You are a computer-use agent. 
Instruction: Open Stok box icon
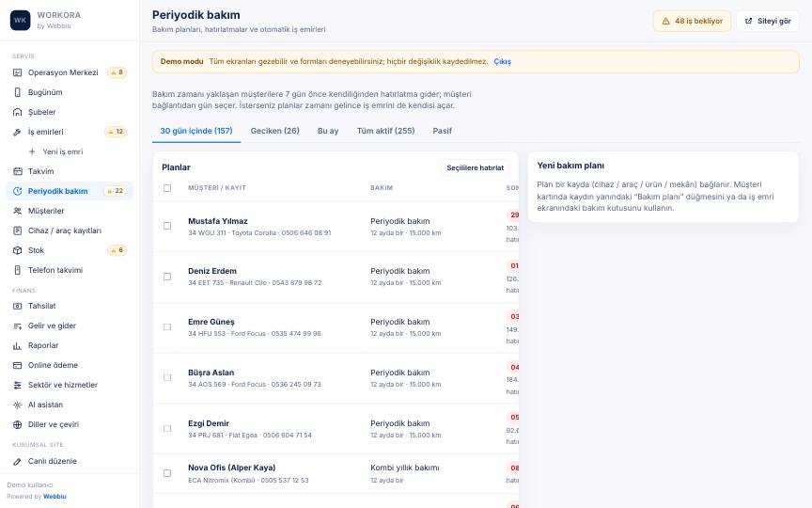coord(17,250)
